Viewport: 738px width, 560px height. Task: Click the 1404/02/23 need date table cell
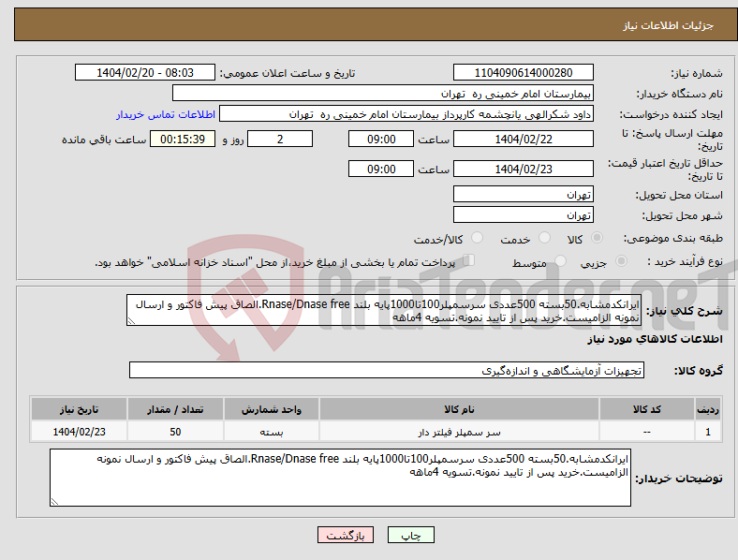79,432
